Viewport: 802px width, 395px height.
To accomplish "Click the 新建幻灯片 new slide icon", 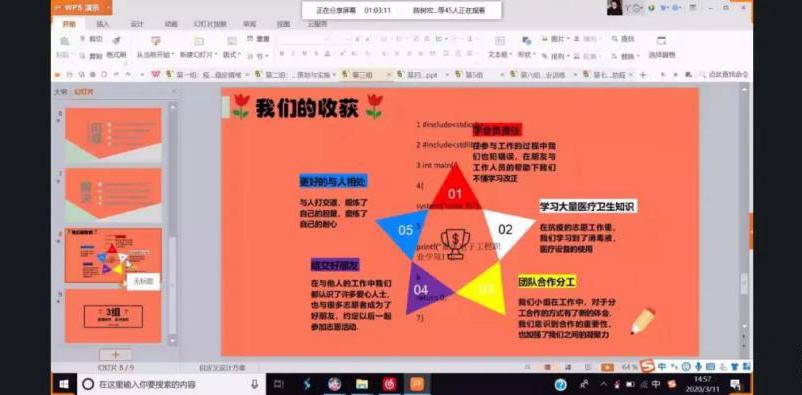I will coord(198,41).
